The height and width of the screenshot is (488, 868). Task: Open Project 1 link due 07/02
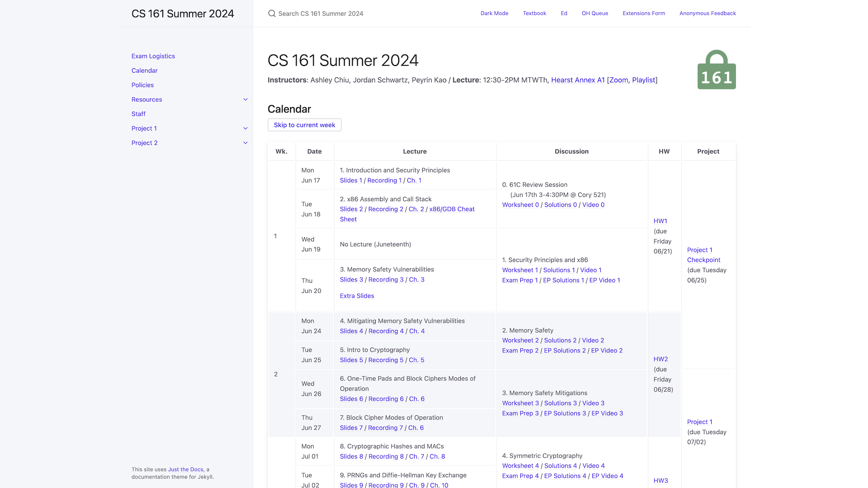(699, 422)
